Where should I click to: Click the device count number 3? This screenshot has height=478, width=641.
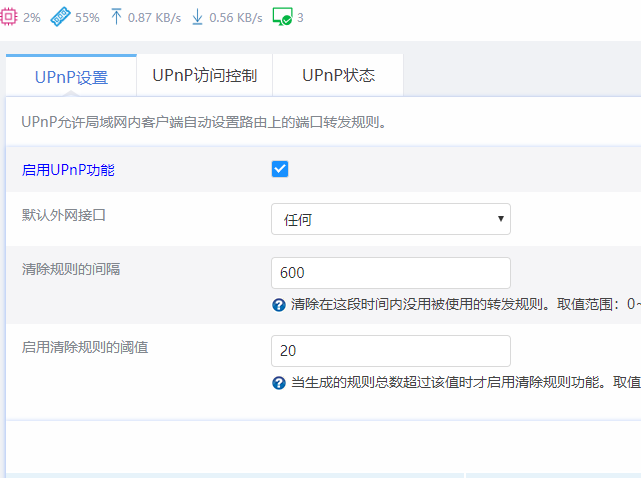(x=301, y=18)
